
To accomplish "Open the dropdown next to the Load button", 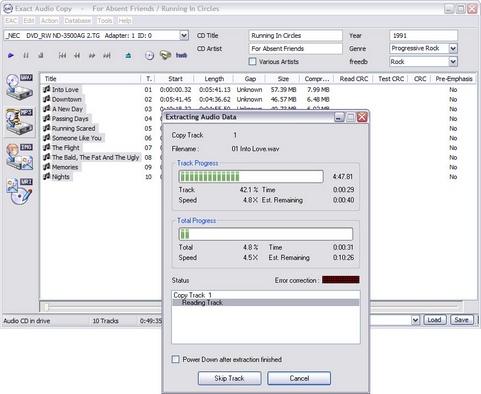I will tap(415, 320).
